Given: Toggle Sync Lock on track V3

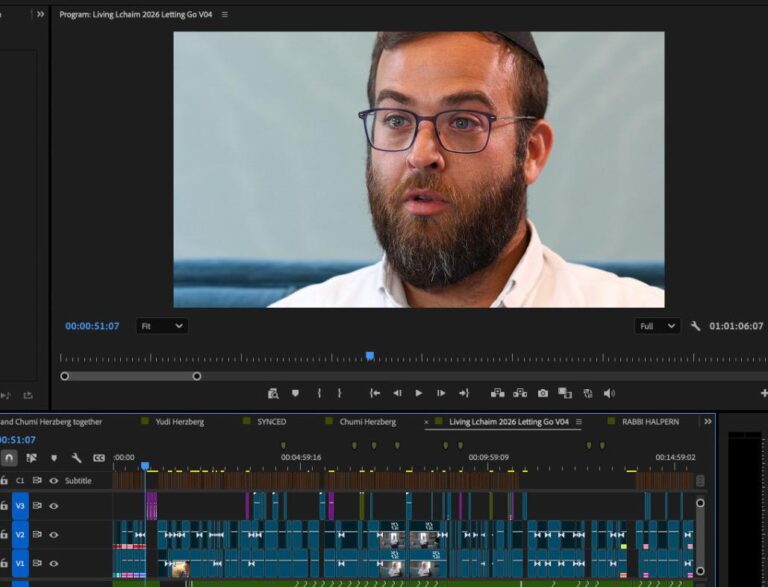Looking at the screenshot, I should click(37, 506).
